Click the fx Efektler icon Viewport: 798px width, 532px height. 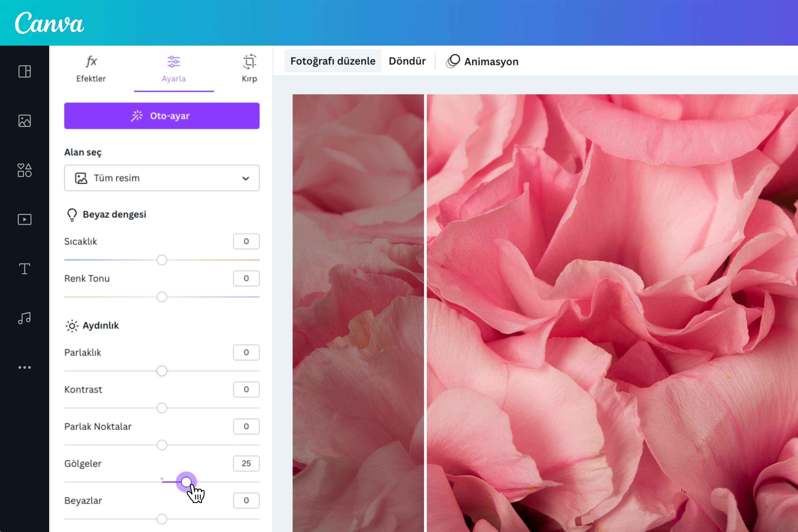click(91, 61)
